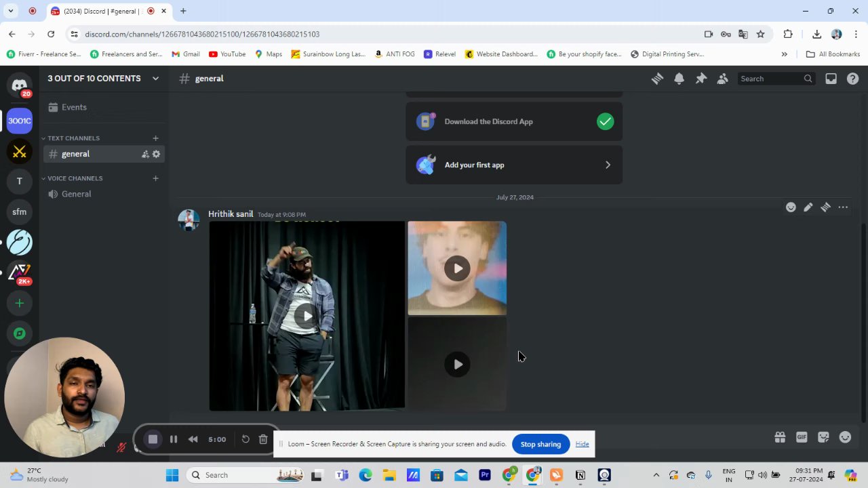Open notification settings bell icon
This screenshot has height=488, width=868.
pos(679,79)
